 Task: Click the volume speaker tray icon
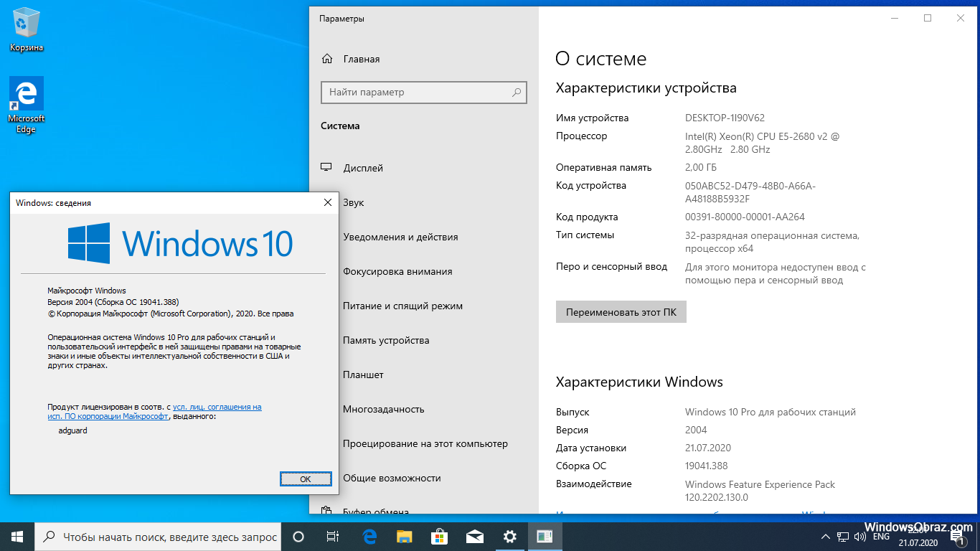click(859, 537)
